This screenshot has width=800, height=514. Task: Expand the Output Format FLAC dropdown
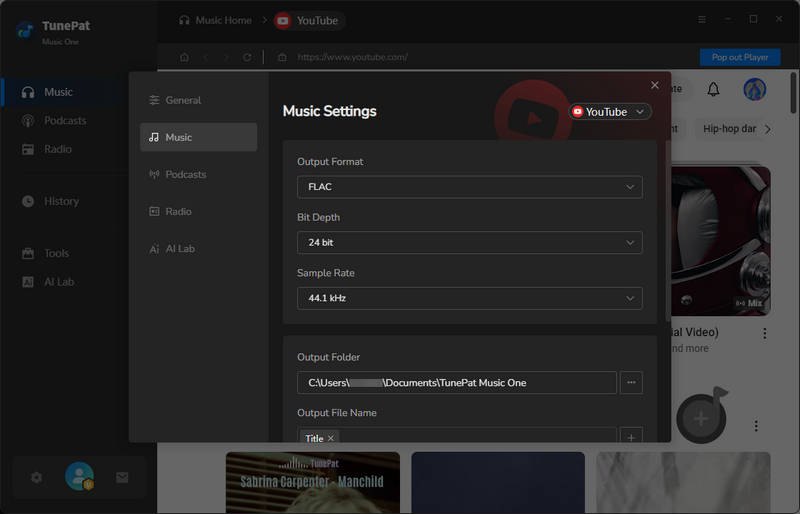point(469,187)
